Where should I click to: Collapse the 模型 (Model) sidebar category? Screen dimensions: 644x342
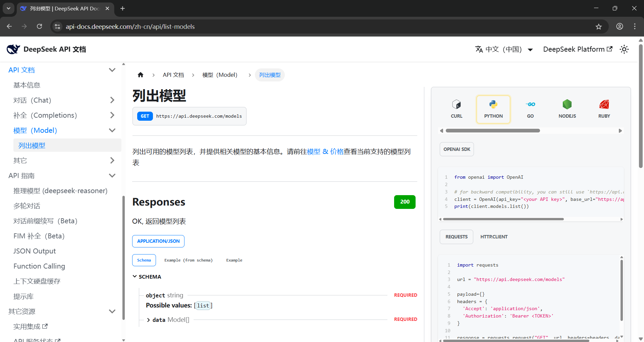coord(112,130)
